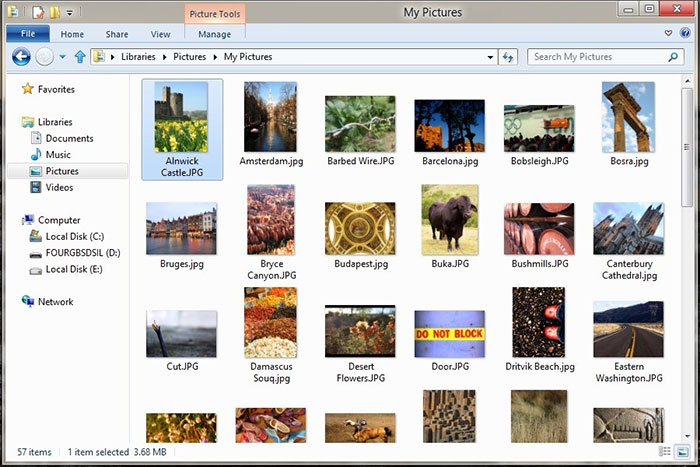Screen dimensions: 700x467
Task: Switch to the Share ribbon tab
Action: (x=116, y=33)
